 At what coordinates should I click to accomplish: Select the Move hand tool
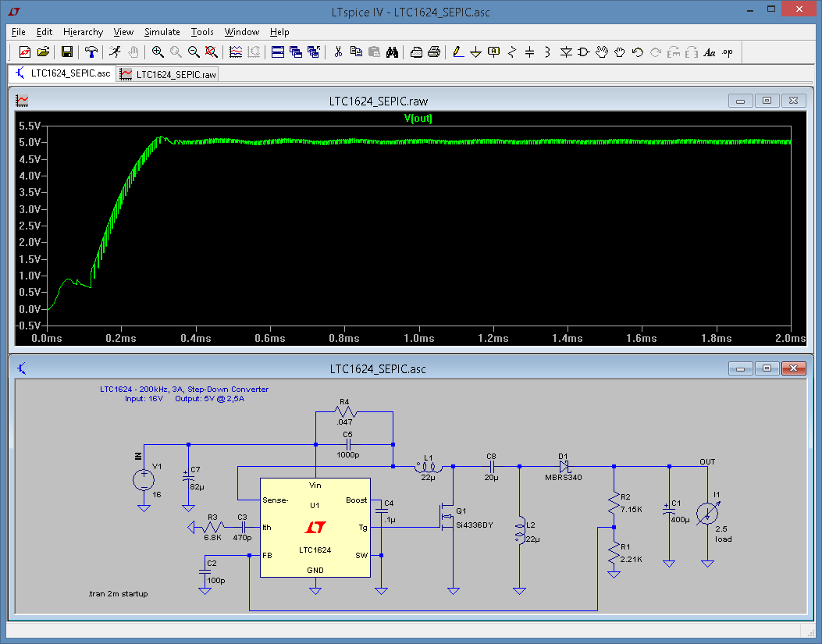coord(602,52)
